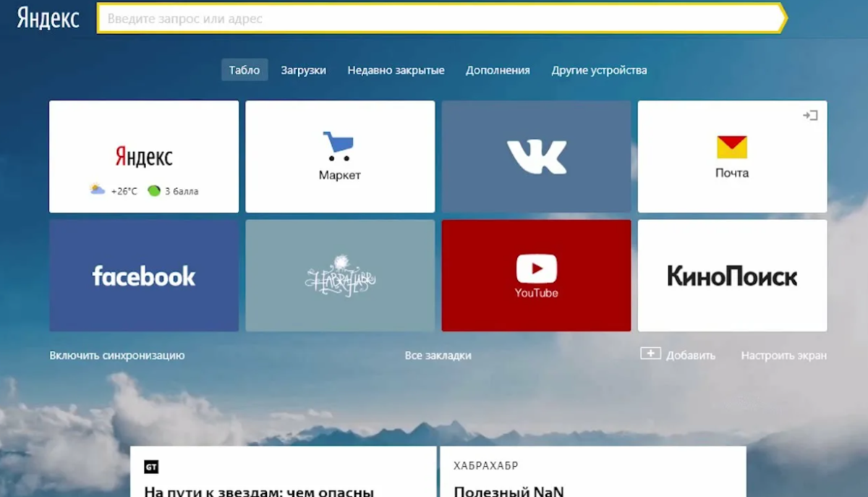
Task: Open the Другие устройства tab
Action: (599, 70)
